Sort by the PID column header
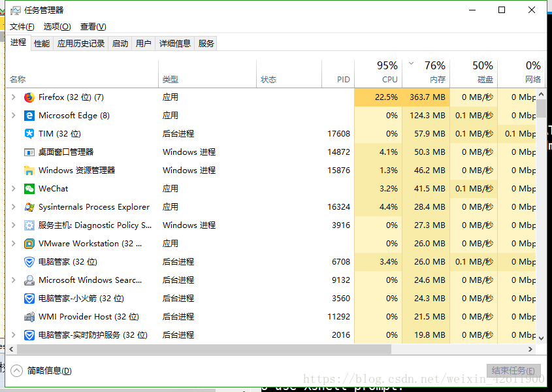Viewport: 552px width, 392px height. tap(338, 74)
